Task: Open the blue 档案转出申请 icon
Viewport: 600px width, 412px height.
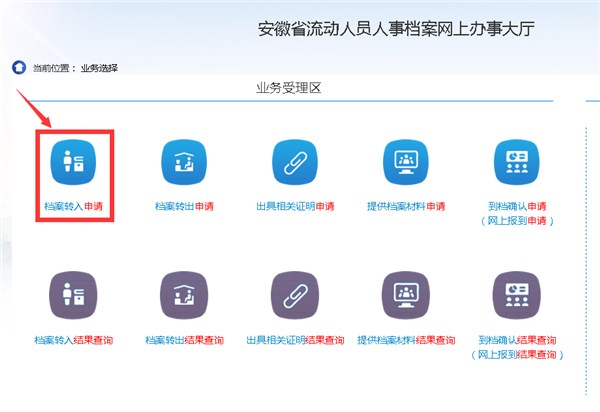Action: 184,162
